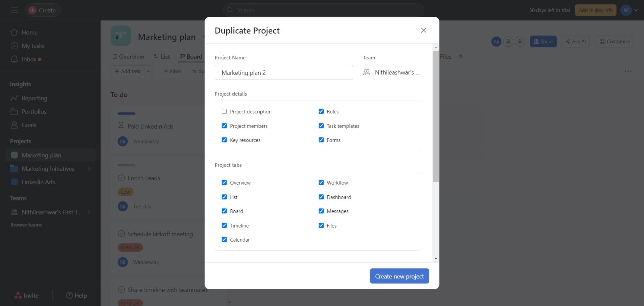Viewport: 644px width, 306px height.
Task: Enable the Project description checkbox
Action: [224, 111]
